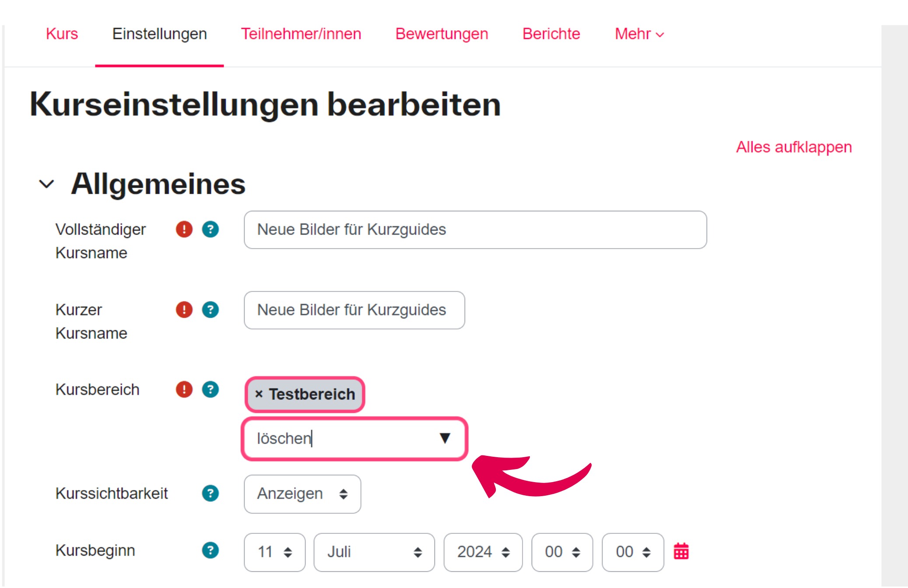Click the Alles aufklappen link
Image resolution: width=908 pixels, height=588 pixels.
click(793, 147)
